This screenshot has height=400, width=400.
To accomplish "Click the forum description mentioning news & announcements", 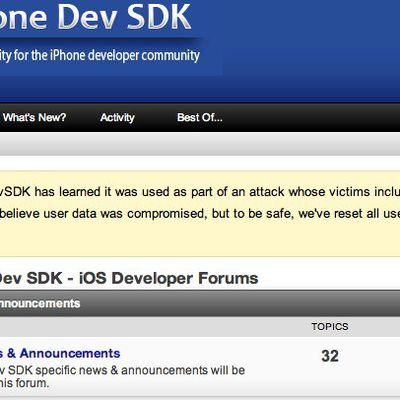I will point(122,377).
